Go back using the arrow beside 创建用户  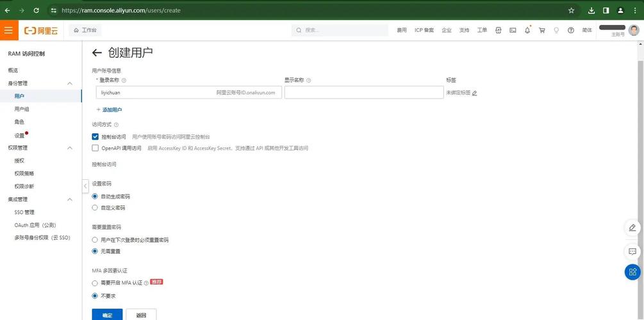pyautogui.click(x=97, y=52)
